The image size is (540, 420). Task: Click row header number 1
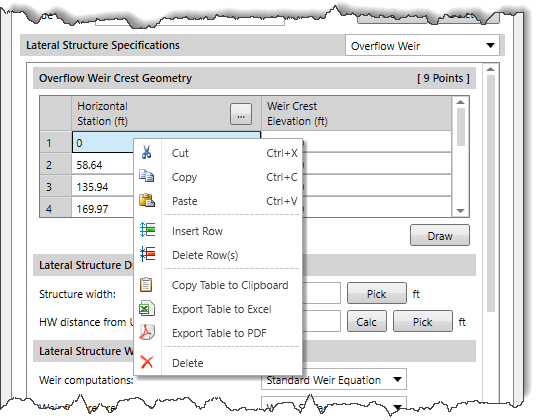click(55, 143)
